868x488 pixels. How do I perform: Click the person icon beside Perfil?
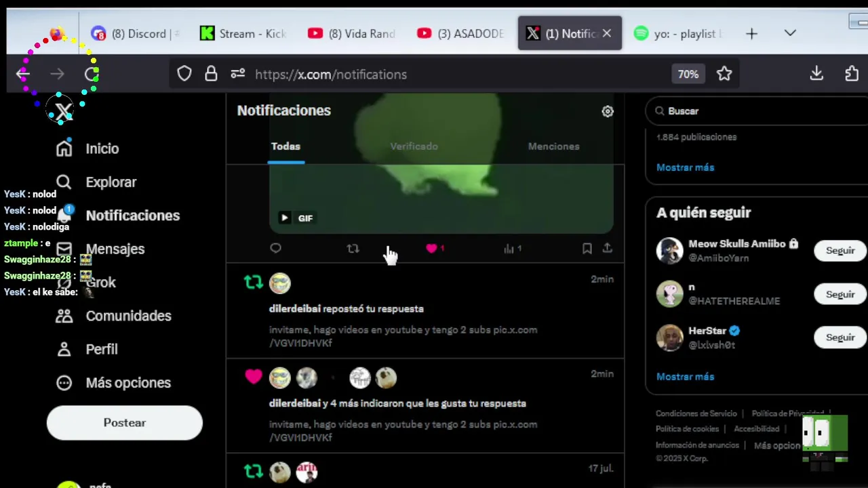[64, 349]
